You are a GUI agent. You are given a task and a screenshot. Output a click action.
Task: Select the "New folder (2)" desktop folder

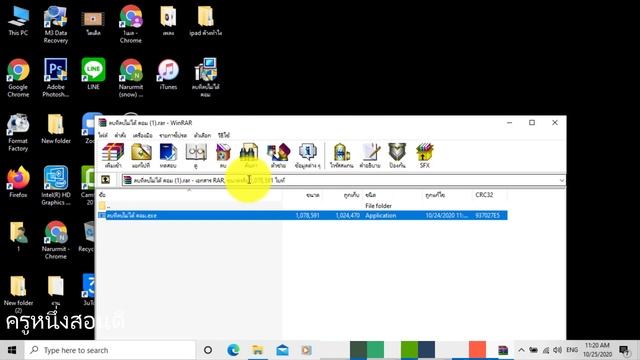[18, 294]
